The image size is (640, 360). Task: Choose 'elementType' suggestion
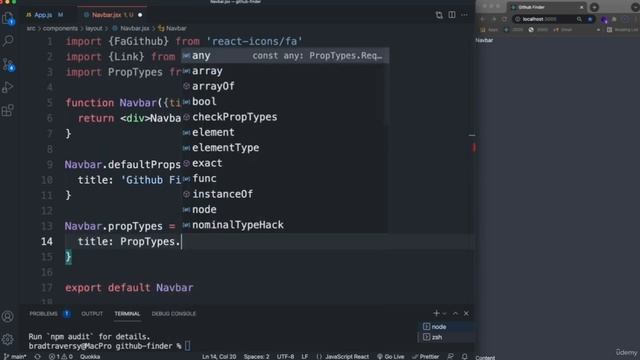[285, 148]
